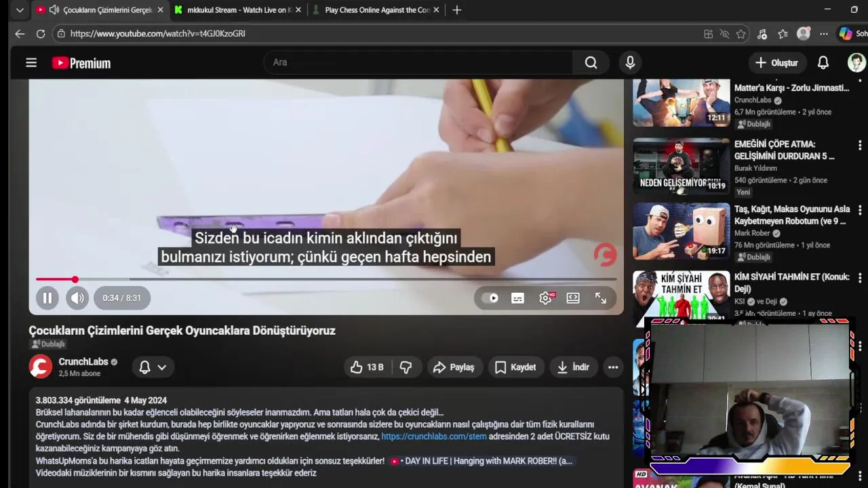Open options menu for KİM SİYAHİ video
This screenshot has height=488, width=868.
860,278
